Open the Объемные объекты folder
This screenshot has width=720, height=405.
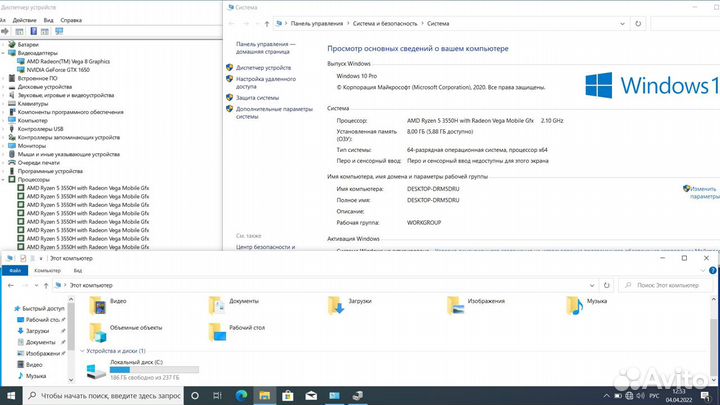click(126, 332)
